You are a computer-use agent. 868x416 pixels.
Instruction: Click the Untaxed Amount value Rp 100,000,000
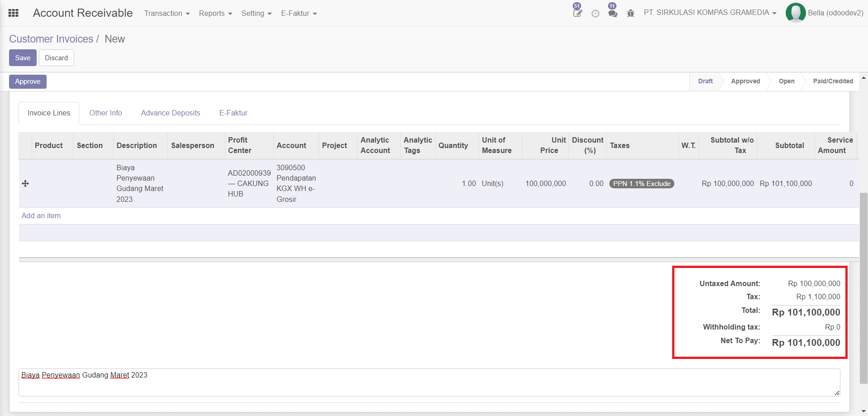814,284
